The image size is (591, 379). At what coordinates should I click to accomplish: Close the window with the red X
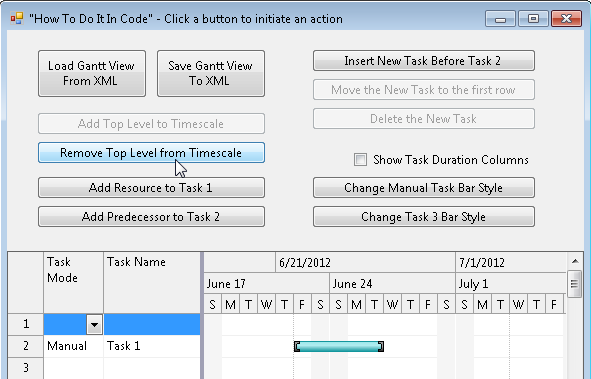(566, 18)
